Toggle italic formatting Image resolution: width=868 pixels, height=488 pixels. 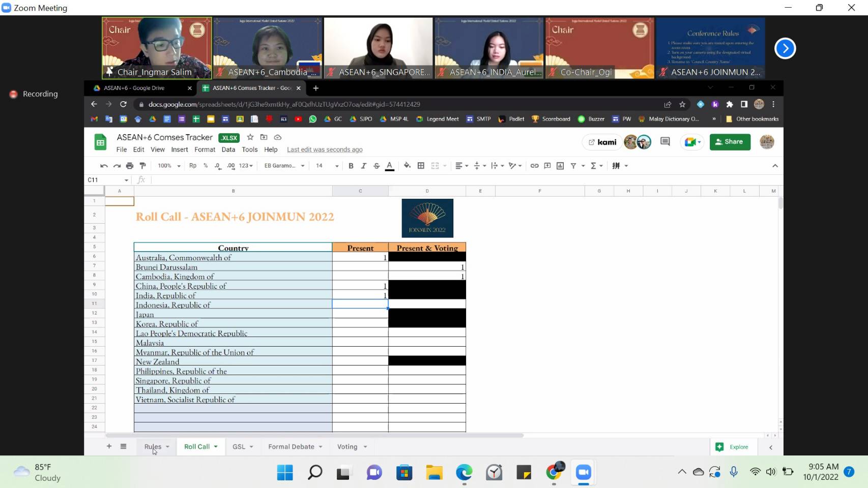(363, 166)
